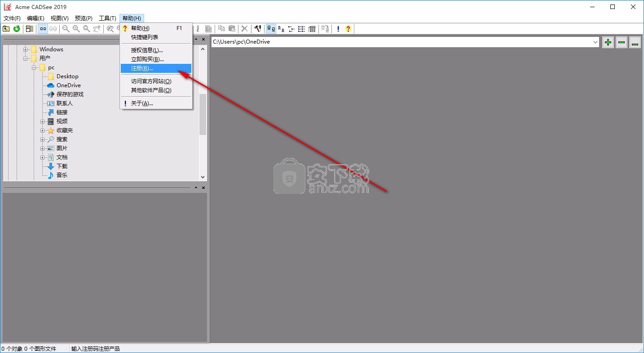Collapse the 用户 folder tree node
644x353 pixels.
[26, 58]
